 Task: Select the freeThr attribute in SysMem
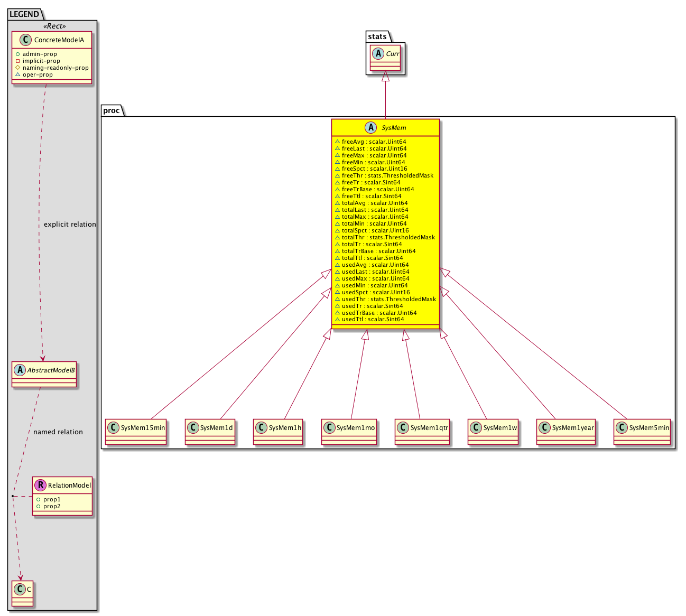(x=387, y=175)
